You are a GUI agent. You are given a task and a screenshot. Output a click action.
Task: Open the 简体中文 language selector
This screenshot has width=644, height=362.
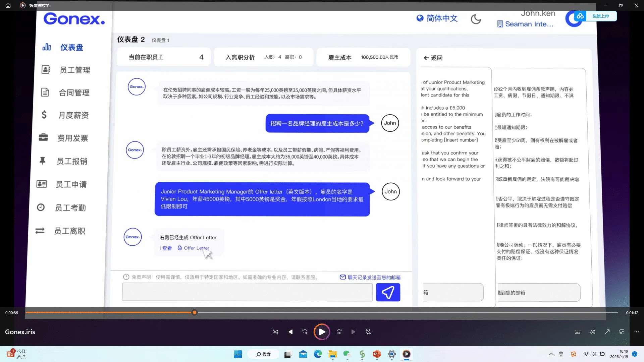[x=436, y=18]
